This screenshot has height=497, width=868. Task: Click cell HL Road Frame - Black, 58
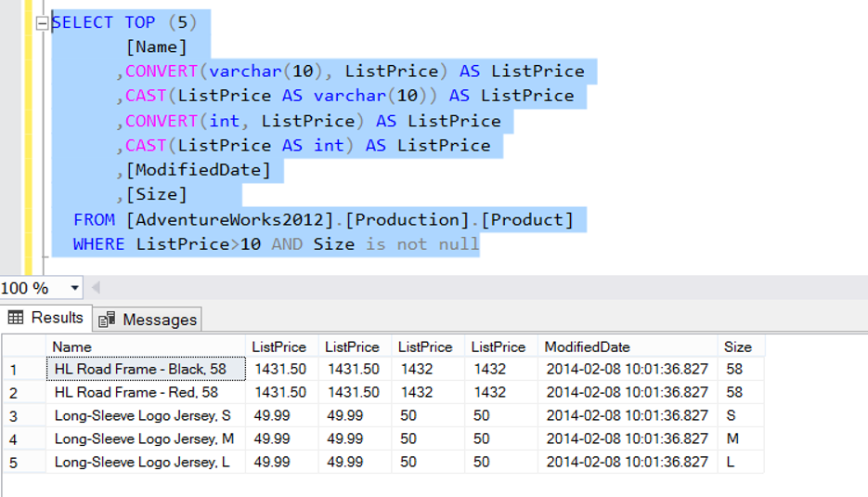(x=146, y=369)
